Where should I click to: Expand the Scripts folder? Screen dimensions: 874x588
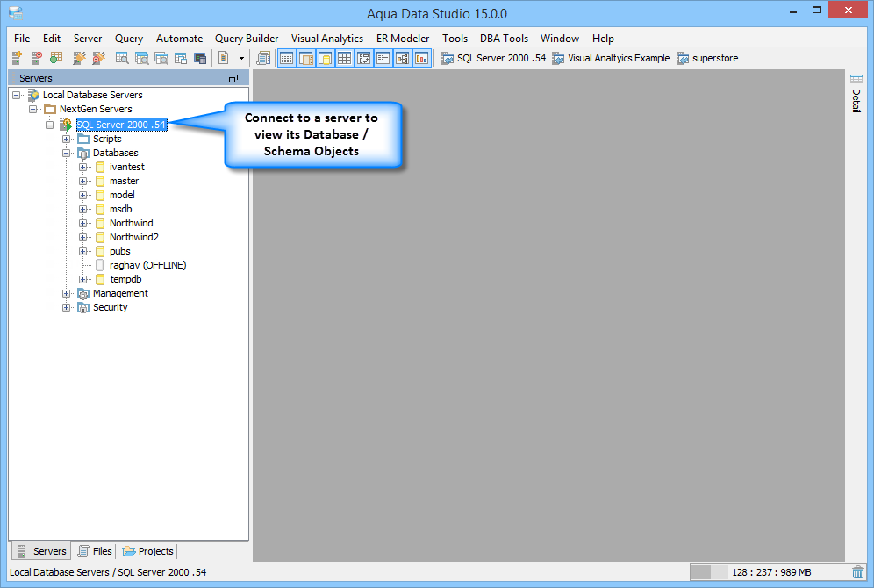pyautogui.click(x=67, y=139)
